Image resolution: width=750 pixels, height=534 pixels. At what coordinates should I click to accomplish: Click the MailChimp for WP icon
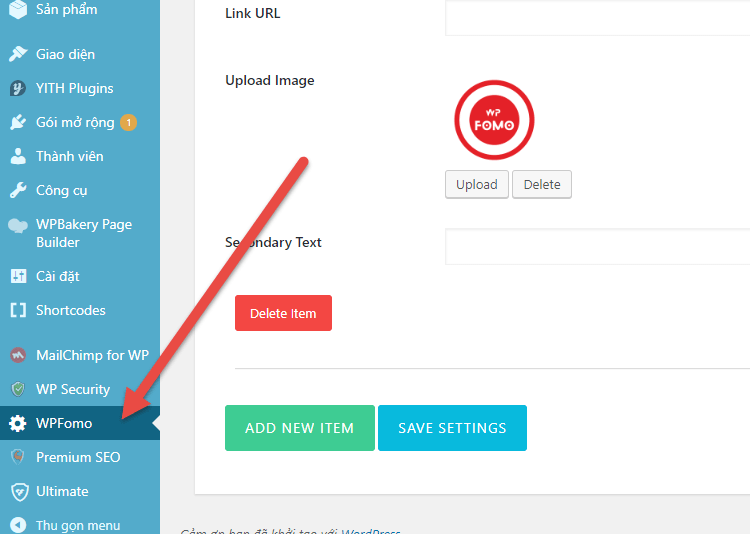point(18,355)
